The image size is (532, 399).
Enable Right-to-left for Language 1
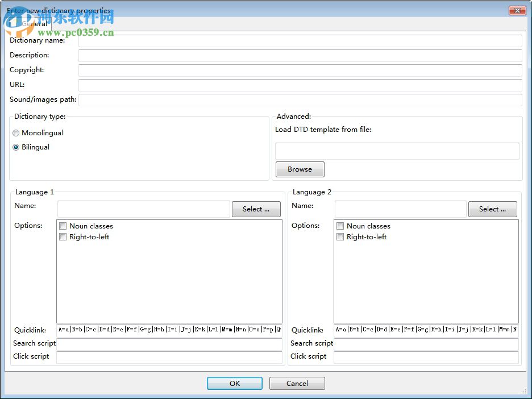(x=63, y=237)
